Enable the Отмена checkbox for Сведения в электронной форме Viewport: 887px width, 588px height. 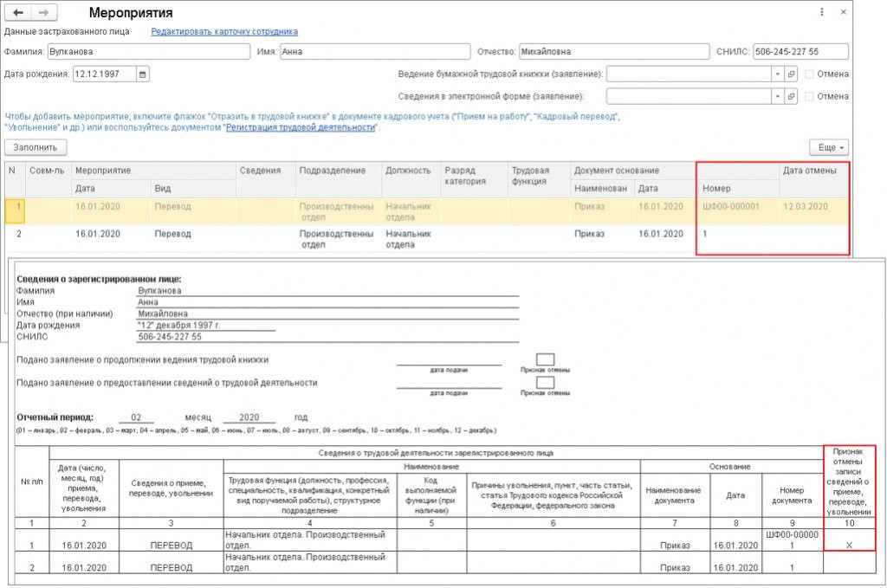tap(809, 97)
